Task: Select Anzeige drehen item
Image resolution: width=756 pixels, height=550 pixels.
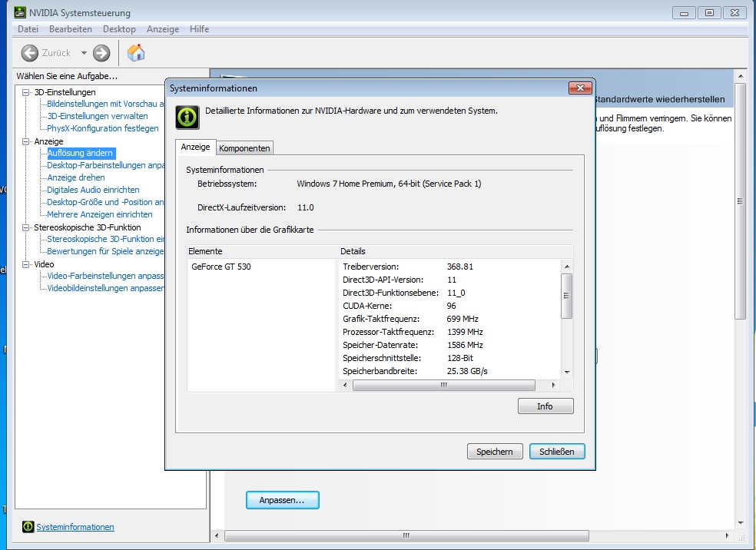Action: pos(76,177)
